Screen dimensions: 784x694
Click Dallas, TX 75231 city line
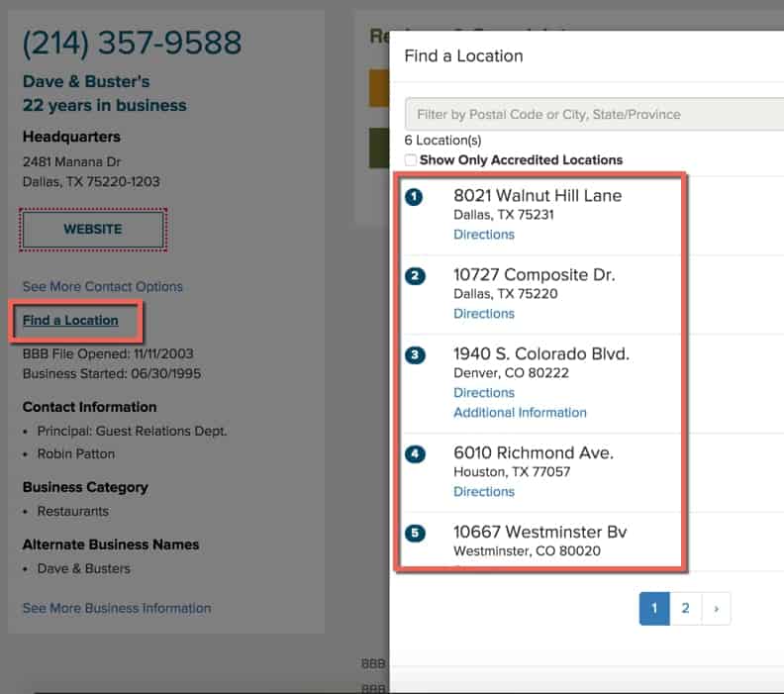[504, 215]
